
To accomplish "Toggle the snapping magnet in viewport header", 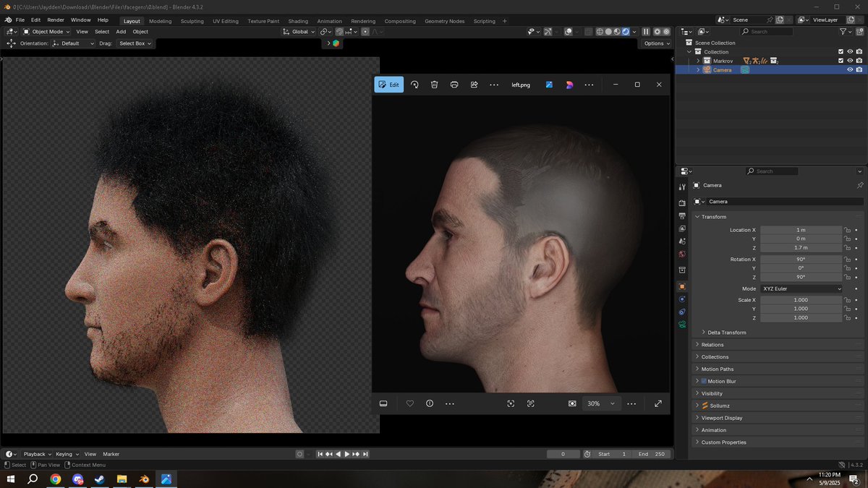I will (x=339, y=31).
